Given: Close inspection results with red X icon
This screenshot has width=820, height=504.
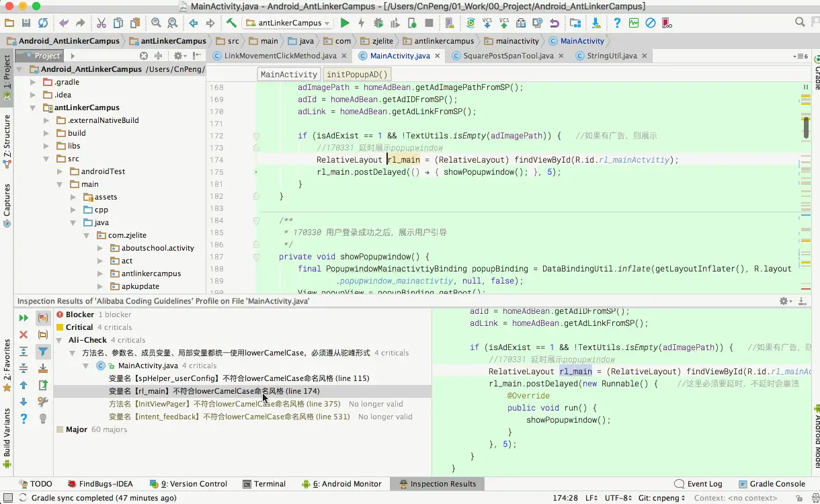Looking at the screenshot, I should point(24,335).
